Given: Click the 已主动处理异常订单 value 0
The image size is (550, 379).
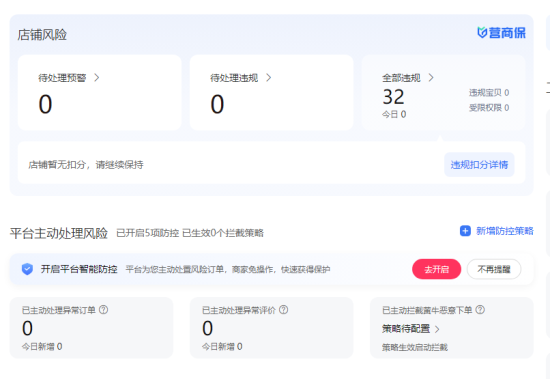Looking at the screenshot, I should [x=27, y=328].
